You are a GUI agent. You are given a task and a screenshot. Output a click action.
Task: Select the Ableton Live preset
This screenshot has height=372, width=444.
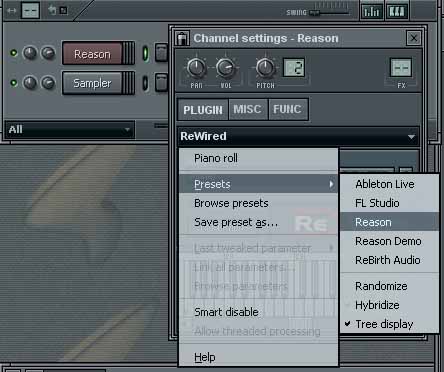[389, 184]
